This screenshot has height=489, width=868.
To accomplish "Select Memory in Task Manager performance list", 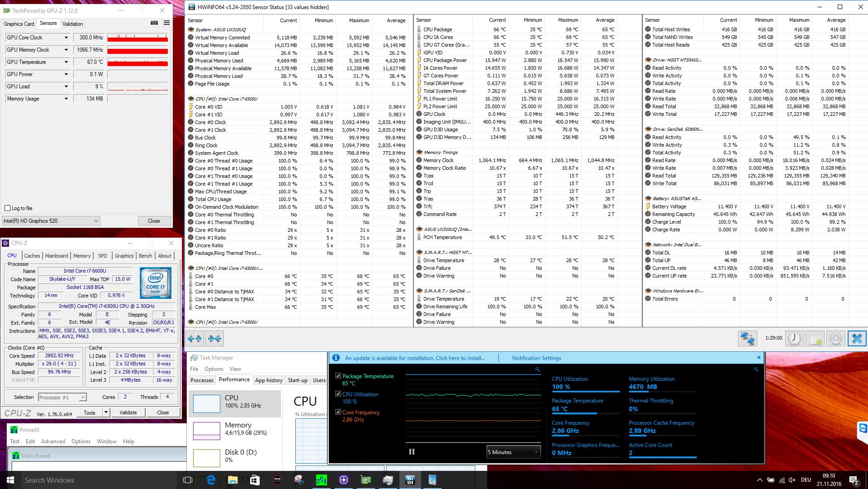I will point(234,430).
